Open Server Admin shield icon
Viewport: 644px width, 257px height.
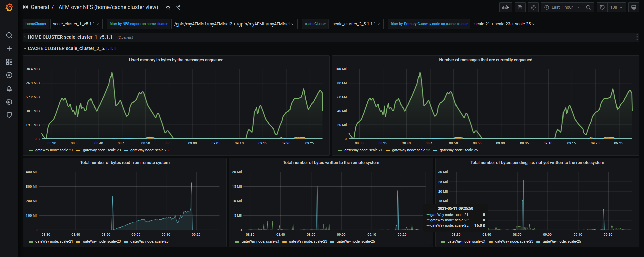click(9, 115)
